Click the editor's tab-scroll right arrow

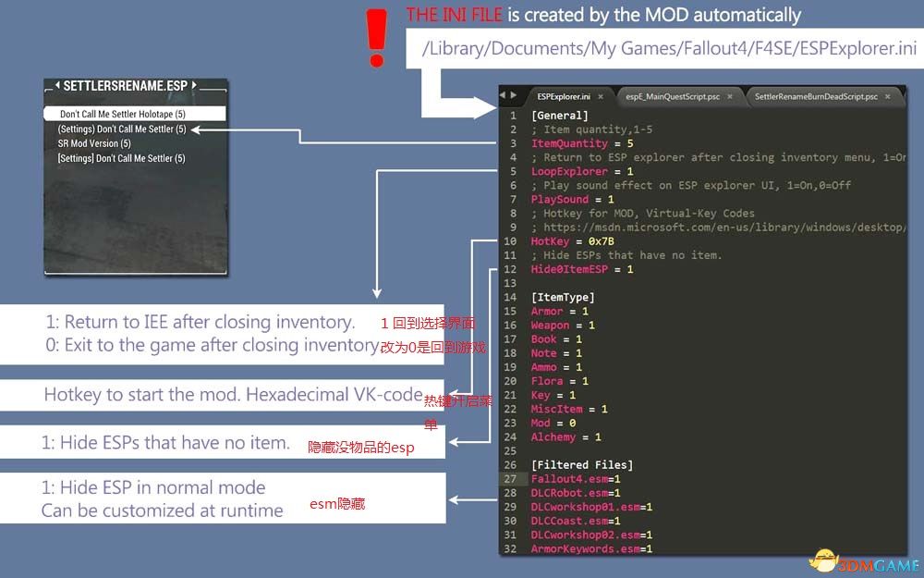(x=513, y=95)
